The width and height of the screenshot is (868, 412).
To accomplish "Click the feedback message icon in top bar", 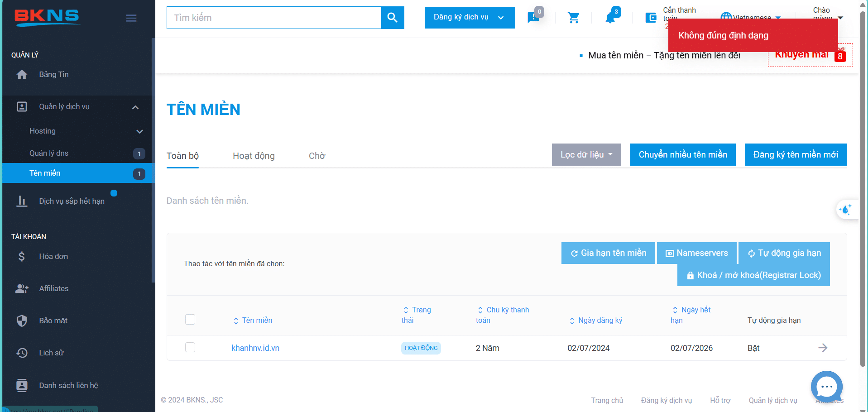I will (534, 18).
